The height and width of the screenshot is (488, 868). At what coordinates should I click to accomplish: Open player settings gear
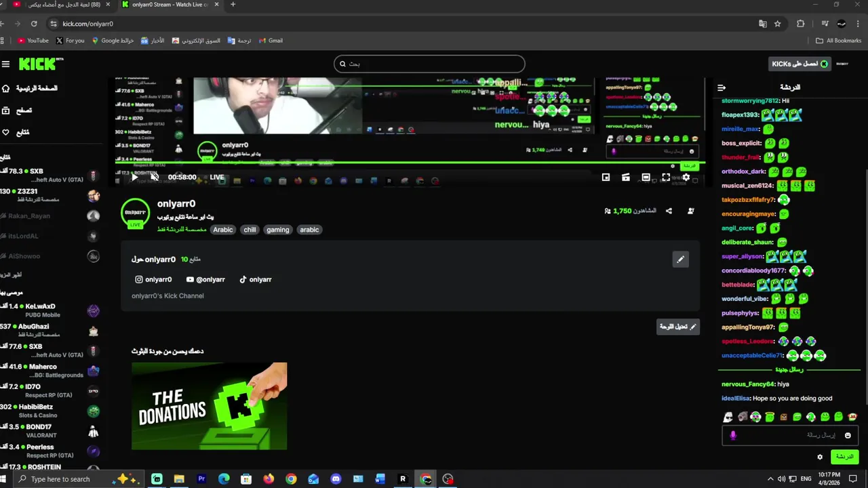(x=686, y=178)
